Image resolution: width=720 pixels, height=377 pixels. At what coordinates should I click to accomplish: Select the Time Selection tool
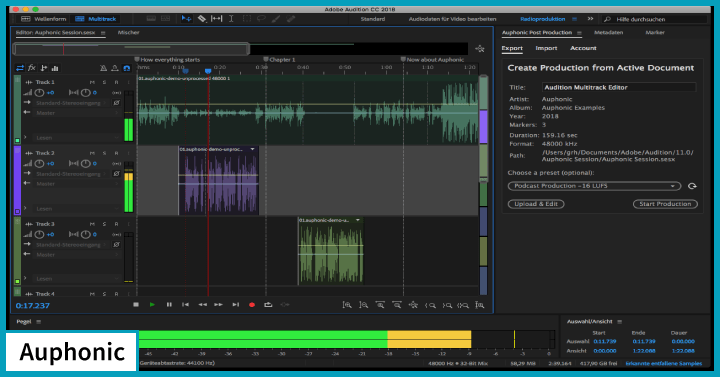pos(231,19)
